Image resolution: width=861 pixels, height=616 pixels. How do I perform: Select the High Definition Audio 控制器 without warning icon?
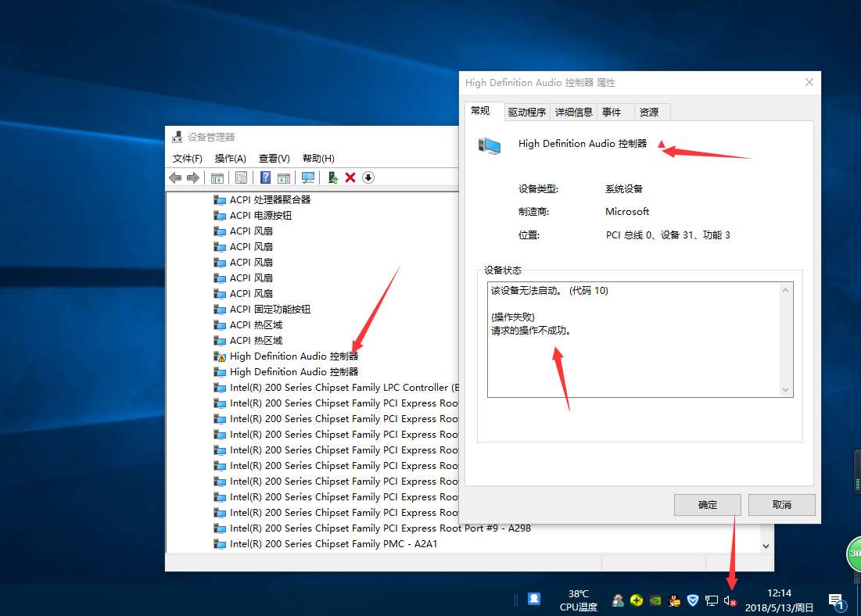(x=294, y=371)
